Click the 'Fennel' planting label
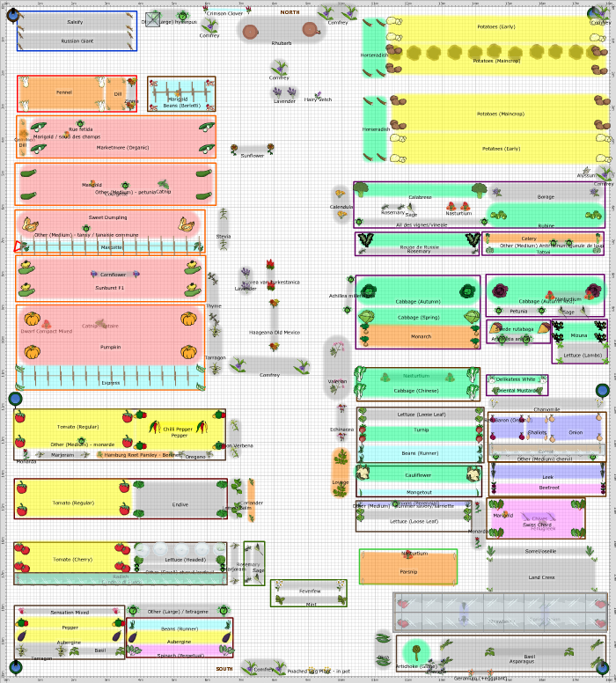 64,92
